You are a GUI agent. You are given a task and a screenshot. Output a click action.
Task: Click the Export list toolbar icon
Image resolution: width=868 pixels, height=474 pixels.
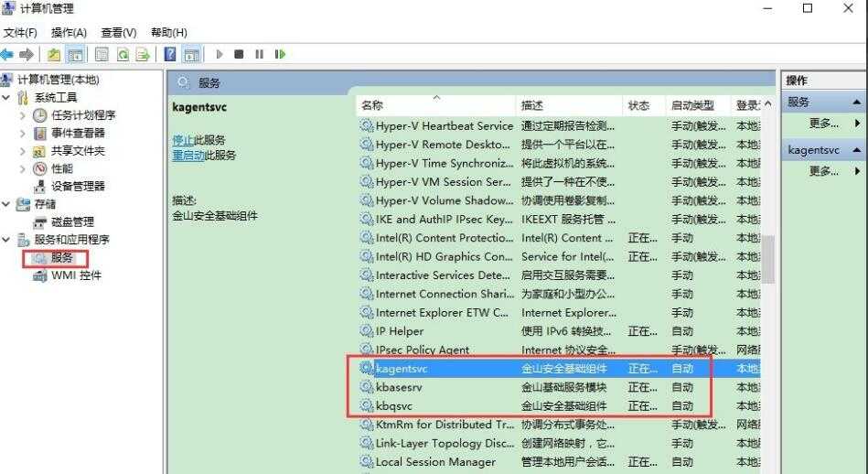[x=143, y=54]
